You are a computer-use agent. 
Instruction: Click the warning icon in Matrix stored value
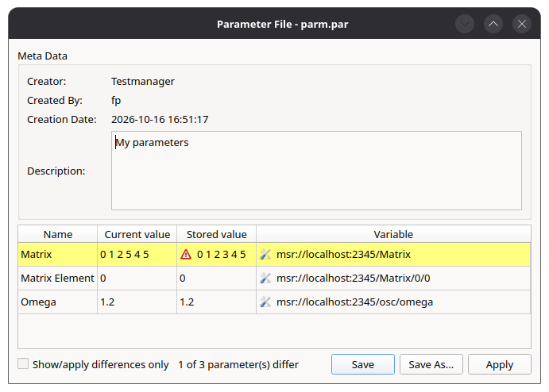tap(186, 254)
